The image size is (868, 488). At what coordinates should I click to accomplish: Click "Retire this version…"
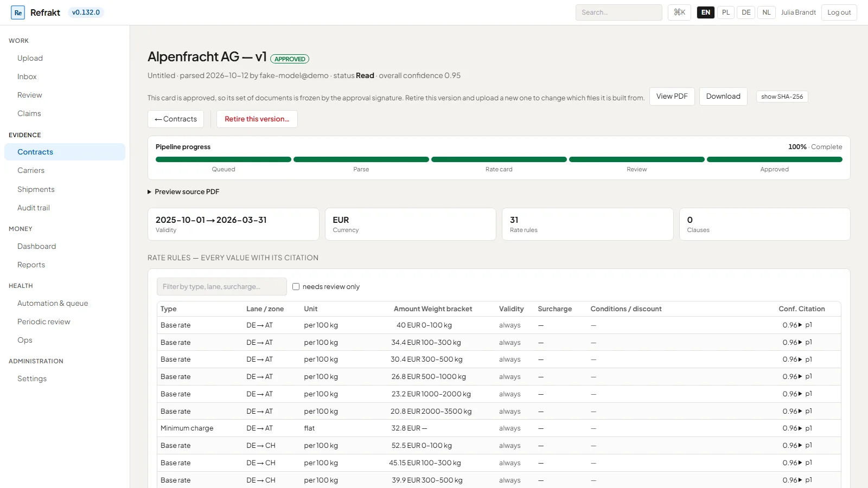click(257, 119)
